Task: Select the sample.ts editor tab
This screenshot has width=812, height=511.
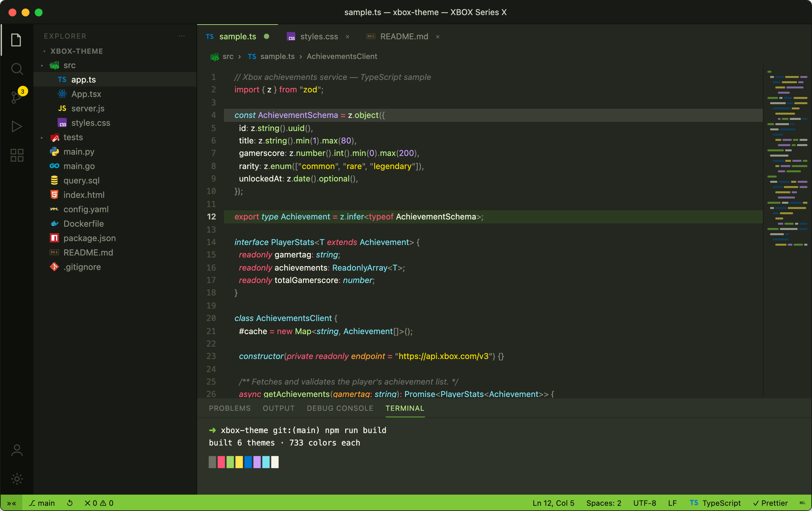Action: [237, 36]
